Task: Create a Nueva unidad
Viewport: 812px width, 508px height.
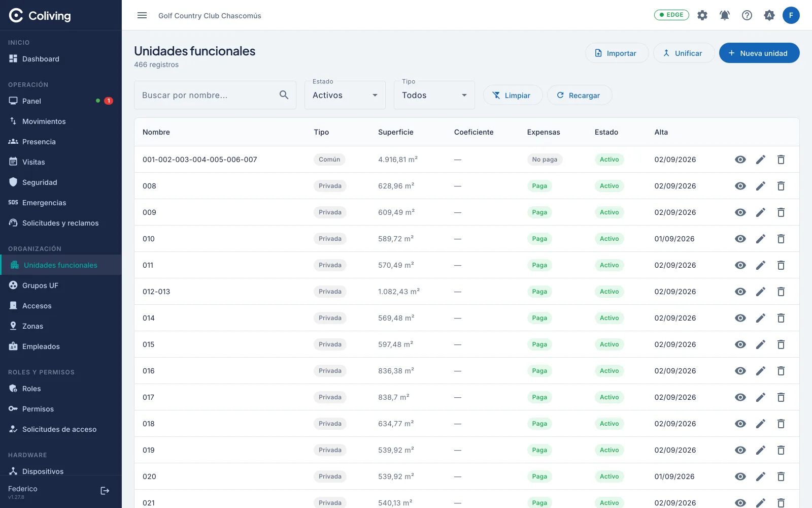Action: [759, 53]
